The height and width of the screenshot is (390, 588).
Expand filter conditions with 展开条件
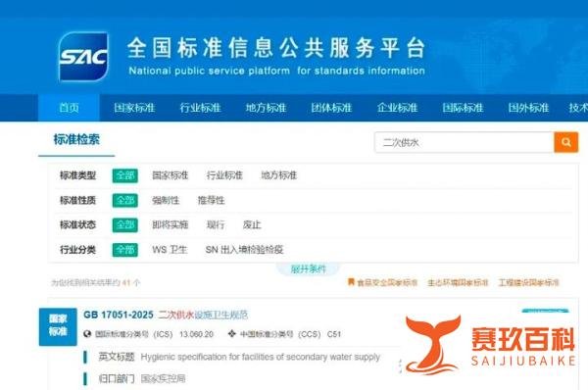pos(309,268)
